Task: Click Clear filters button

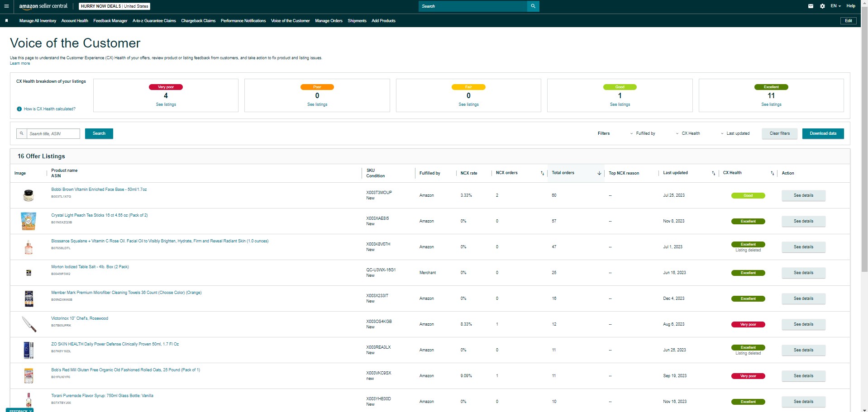Action: [x=780, y=133]
